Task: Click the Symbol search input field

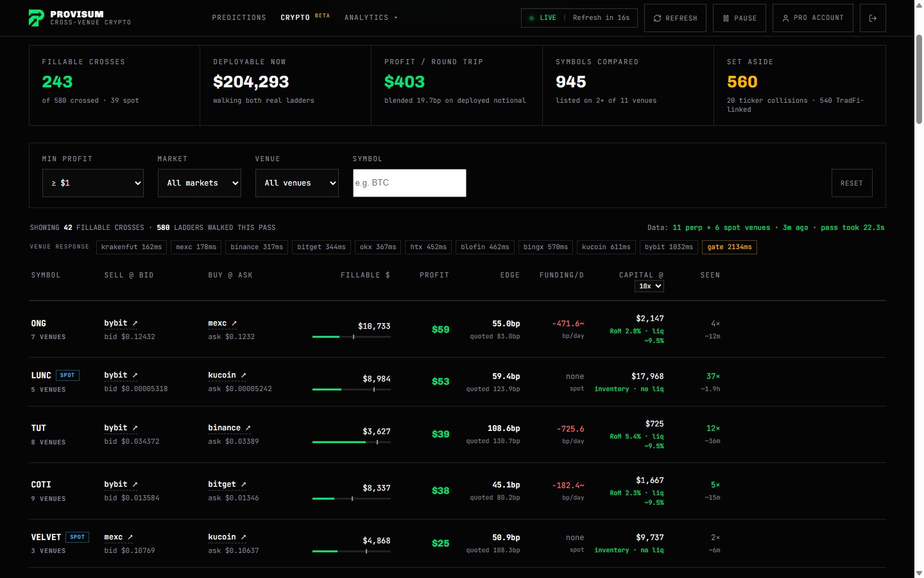Action: click(x=409, y=183)
